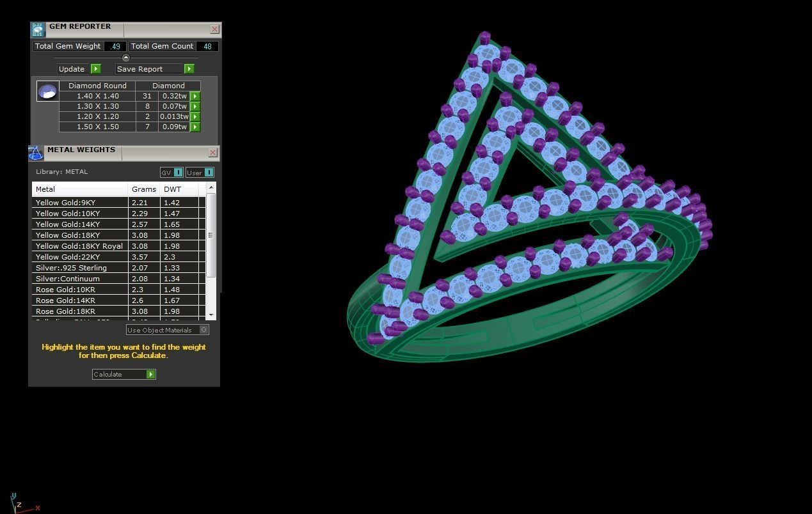
Task: Click the Diamond Round header cell
Action: click(97, 86)
